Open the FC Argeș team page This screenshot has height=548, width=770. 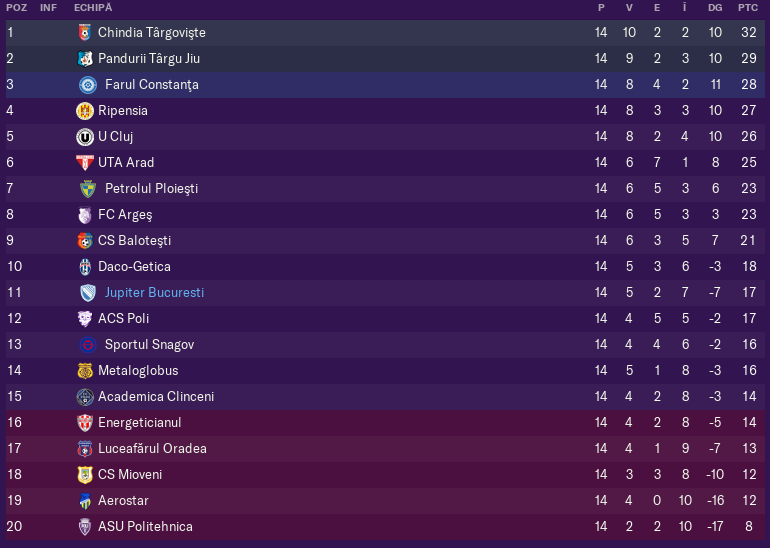(x=125, y=215)
